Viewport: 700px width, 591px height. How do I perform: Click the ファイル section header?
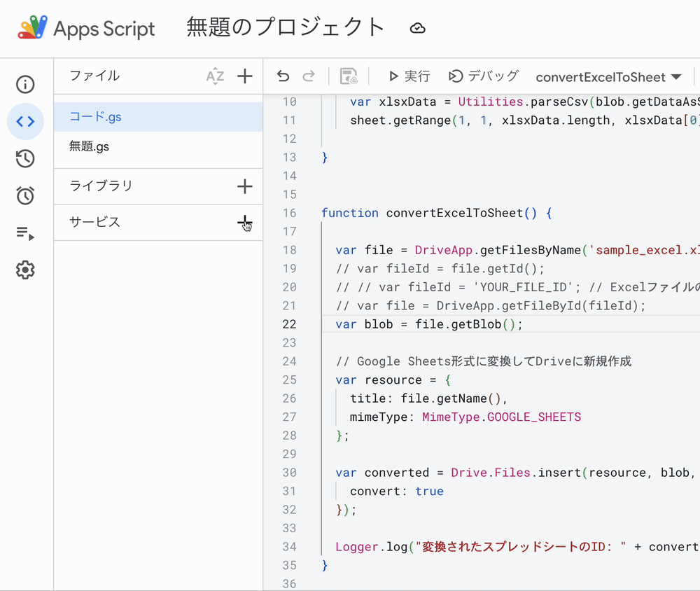click(94, 76)
